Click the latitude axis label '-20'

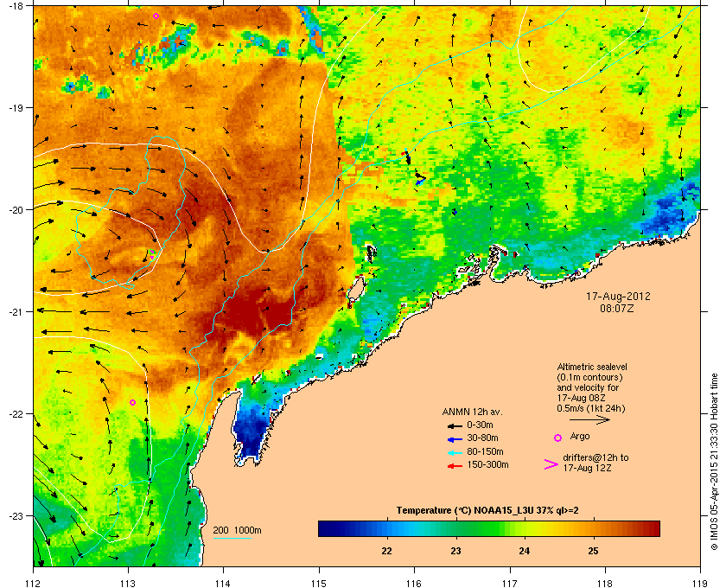click(x=16, y=210)
